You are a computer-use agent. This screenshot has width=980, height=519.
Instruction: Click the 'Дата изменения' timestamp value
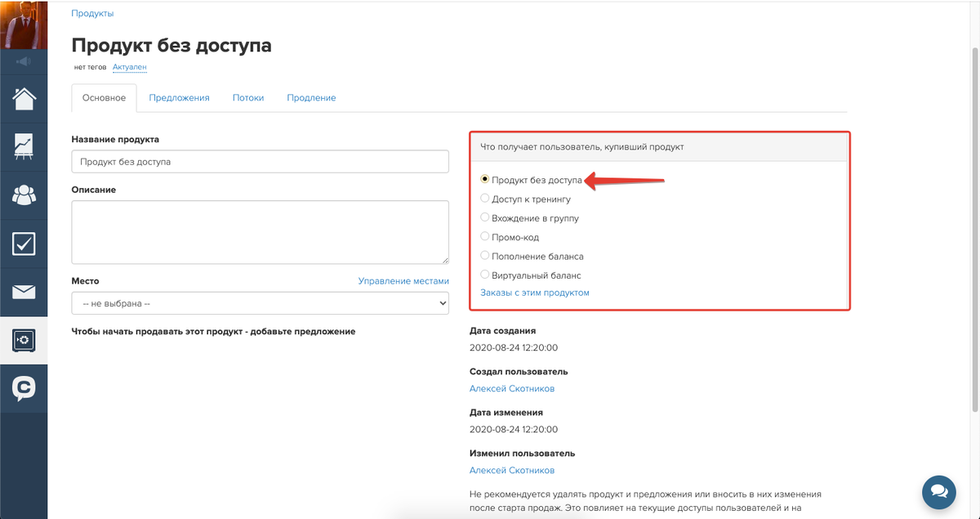[514, 429]
